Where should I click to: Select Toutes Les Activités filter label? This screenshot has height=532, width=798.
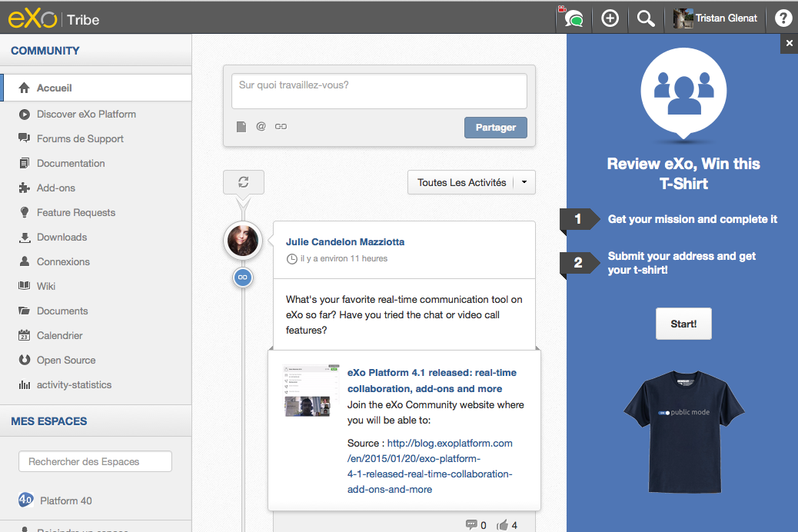point(461,182)
